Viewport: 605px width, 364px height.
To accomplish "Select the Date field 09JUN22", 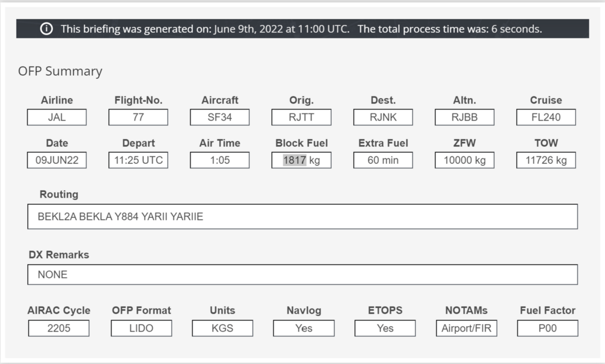I will (57, 160).
